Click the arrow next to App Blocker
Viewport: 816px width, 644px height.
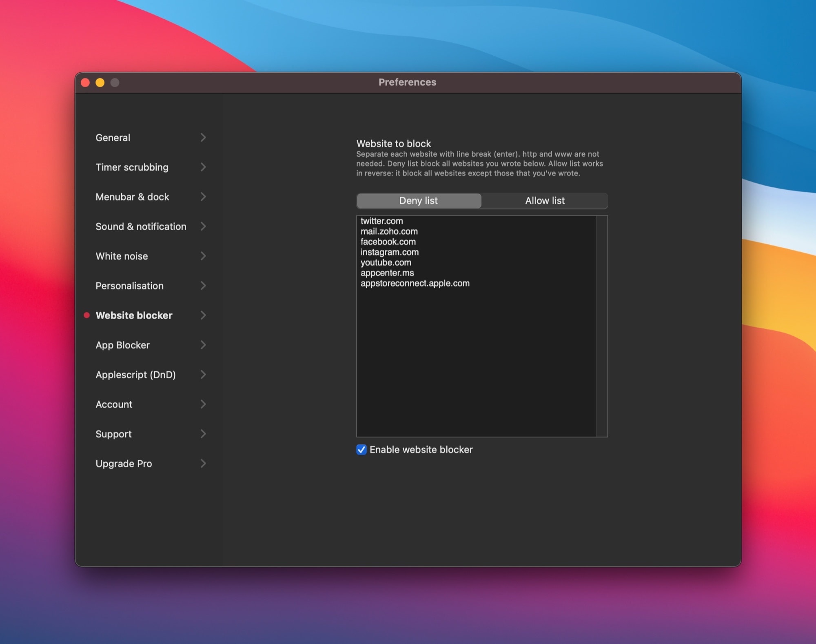coord(203,345)
